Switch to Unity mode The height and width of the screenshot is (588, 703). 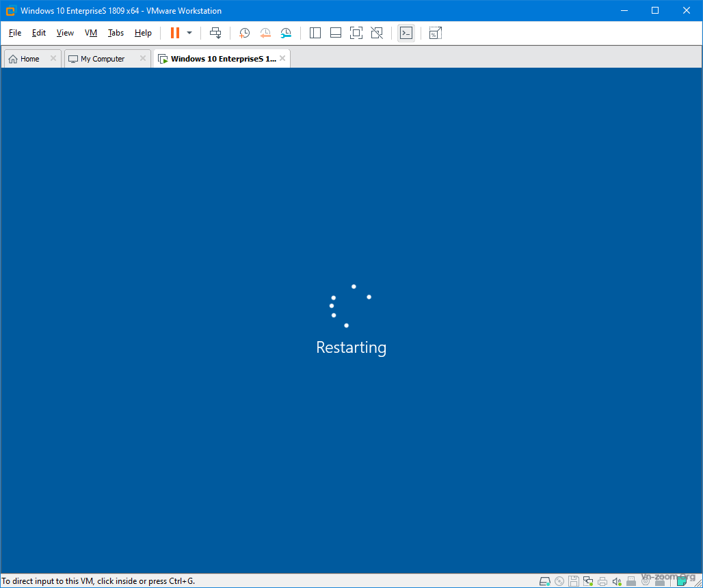point(377,33)
